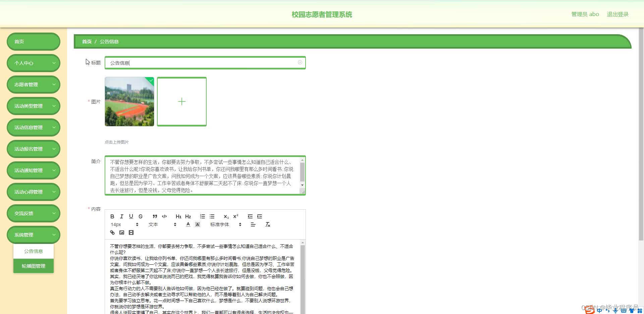Click the plus to upload another picture
The height and width of the screenshot is (314, 644).
point(182,102)
